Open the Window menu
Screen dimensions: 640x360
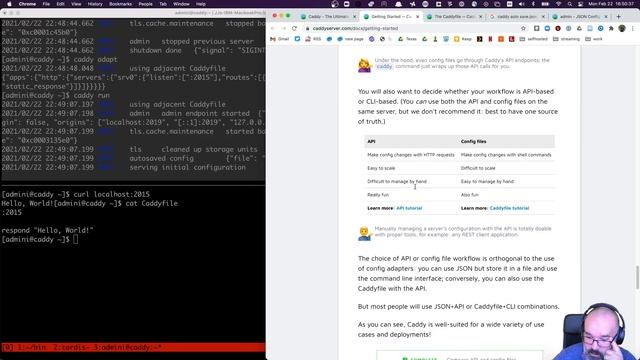(x=181, y=4)
